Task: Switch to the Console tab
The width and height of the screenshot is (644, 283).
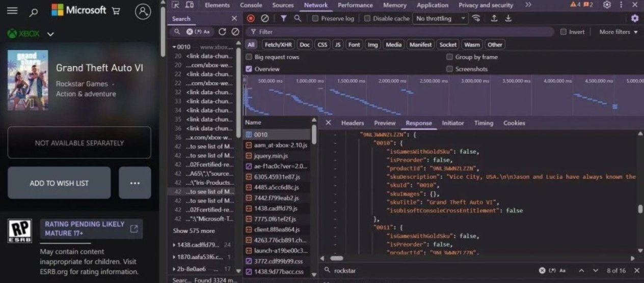Action: tap(251, 5)
